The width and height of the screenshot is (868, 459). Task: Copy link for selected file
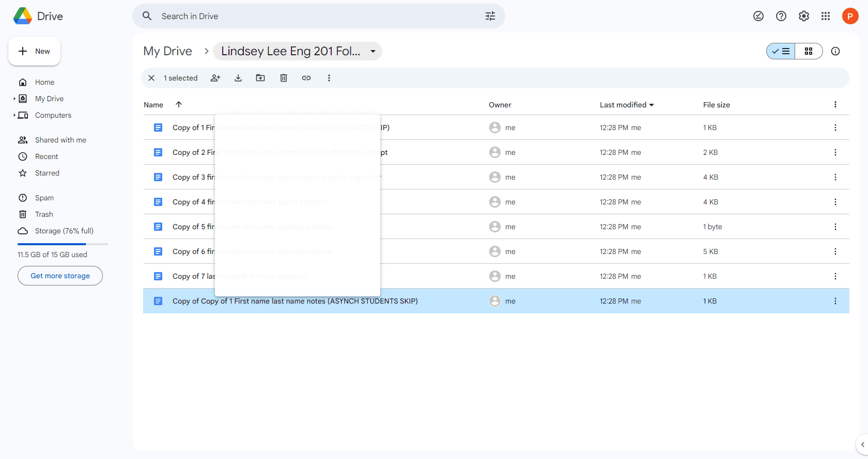(306, 78)
